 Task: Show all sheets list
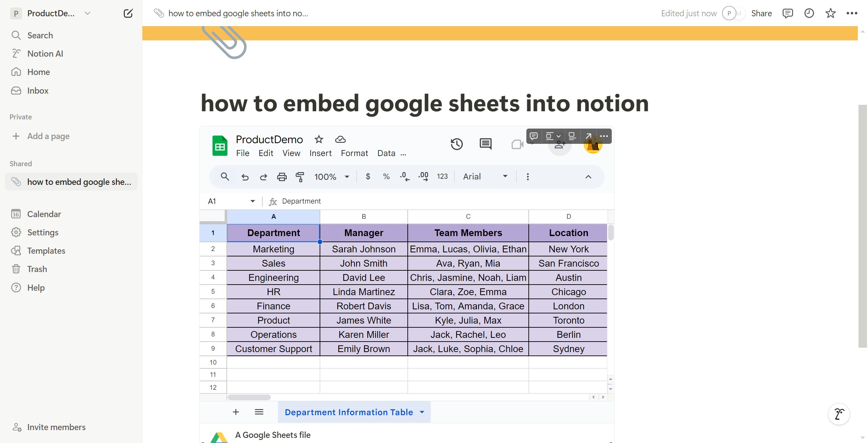pos(259,412)
